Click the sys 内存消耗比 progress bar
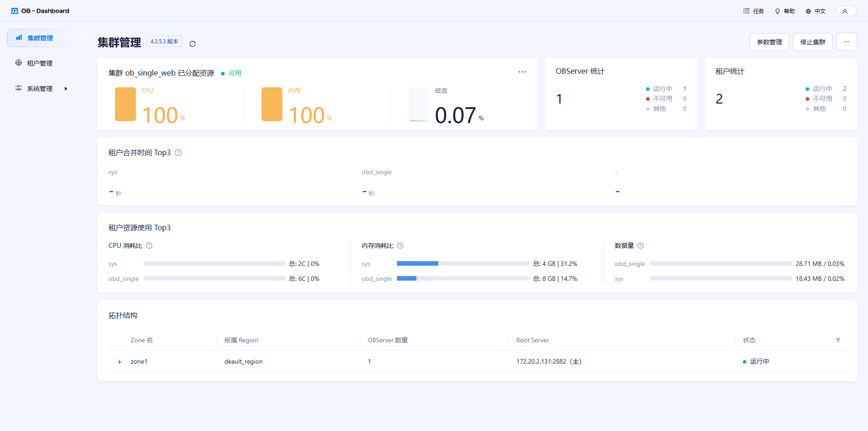The height and width of the screenshot is (431, 868). (x=463, y=264)
